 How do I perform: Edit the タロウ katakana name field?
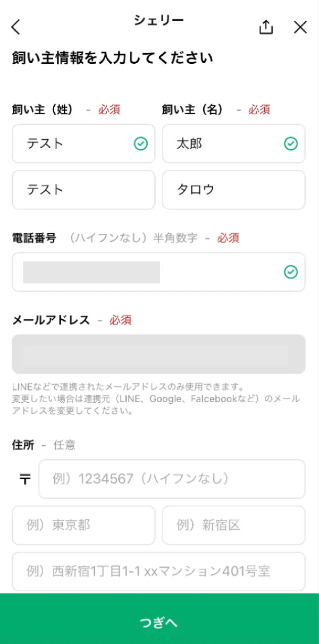tap(233, 190)
